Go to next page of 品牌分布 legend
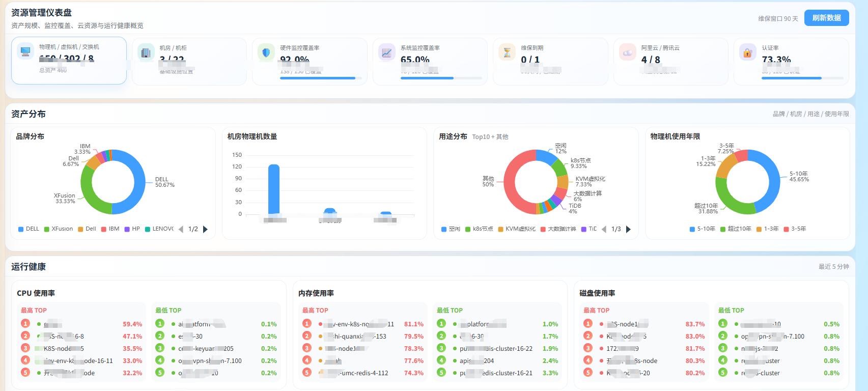 coord(205,229)
